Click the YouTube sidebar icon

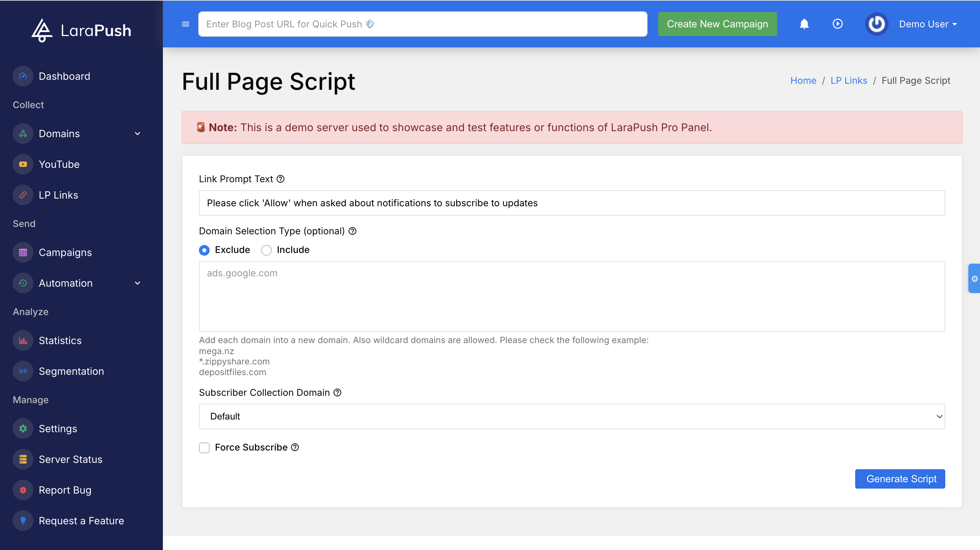(23, 164)
